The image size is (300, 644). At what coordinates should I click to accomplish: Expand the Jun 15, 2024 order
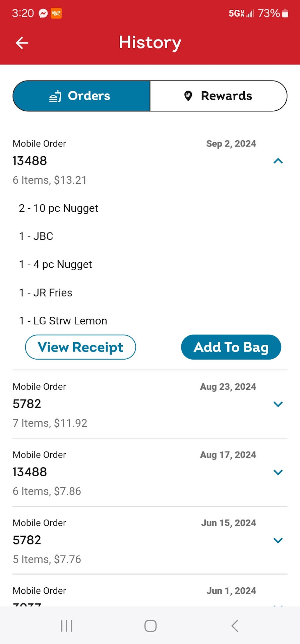[x=278, y=540]
